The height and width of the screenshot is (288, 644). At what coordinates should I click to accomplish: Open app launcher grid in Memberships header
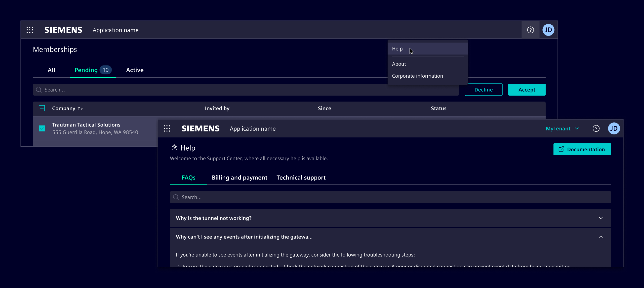click(30, 30)
